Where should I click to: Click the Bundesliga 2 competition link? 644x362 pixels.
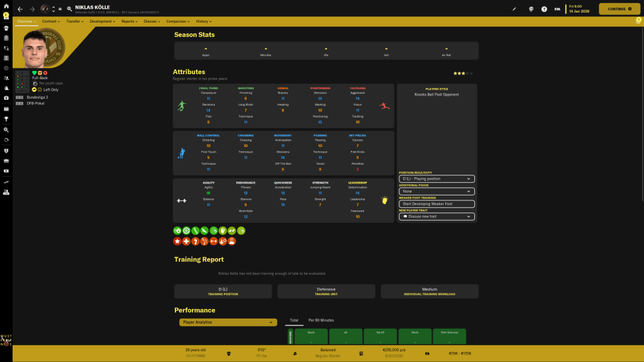[x=37, y=97]
